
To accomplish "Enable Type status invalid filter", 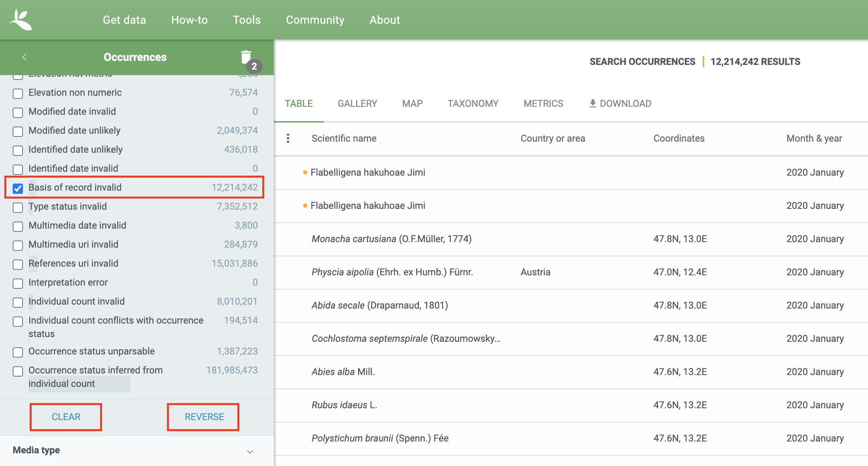I will pos(18,207).
